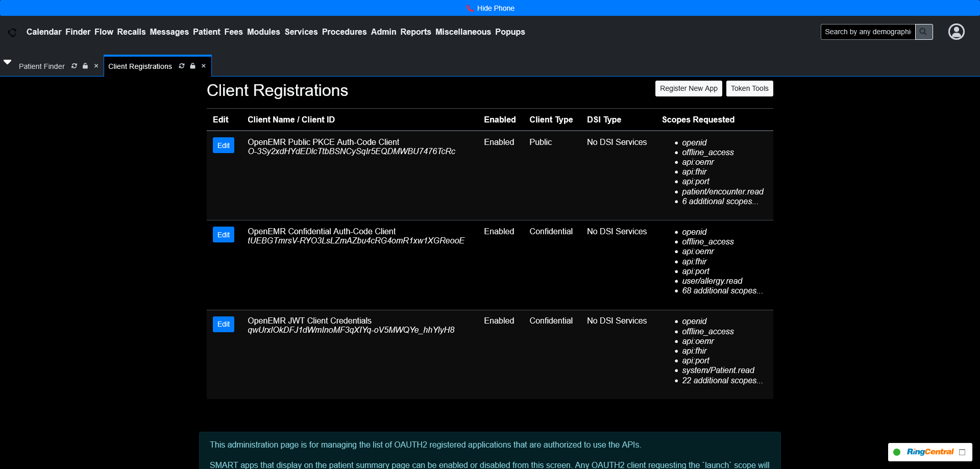Image resolution: width=980 pixels, height=469 pixels.
Task: Focus the demographics search field
Action: (x=868, y=32)
